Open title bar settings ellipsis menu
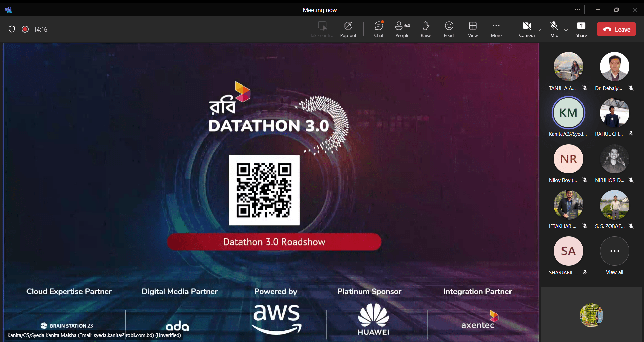644x342 pixels. (x=577, y=10)
